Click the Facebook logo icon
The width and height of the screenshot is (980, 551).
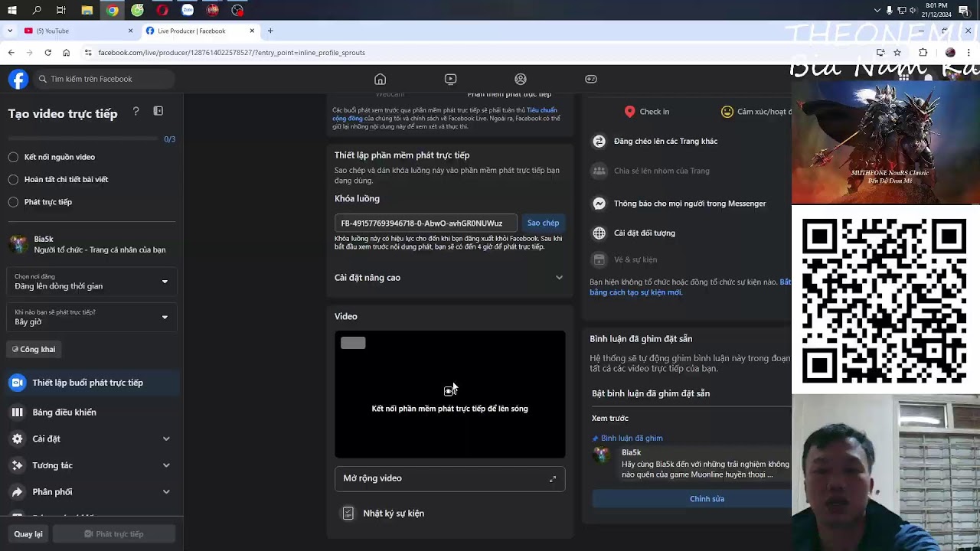click(18, 79)
